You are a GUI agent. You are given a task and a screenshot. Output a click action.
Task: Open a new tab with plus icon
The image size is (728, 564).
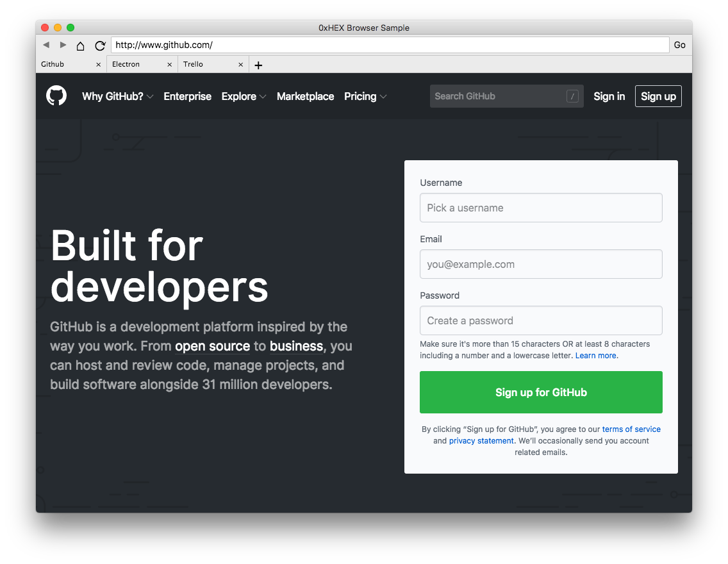259,65
